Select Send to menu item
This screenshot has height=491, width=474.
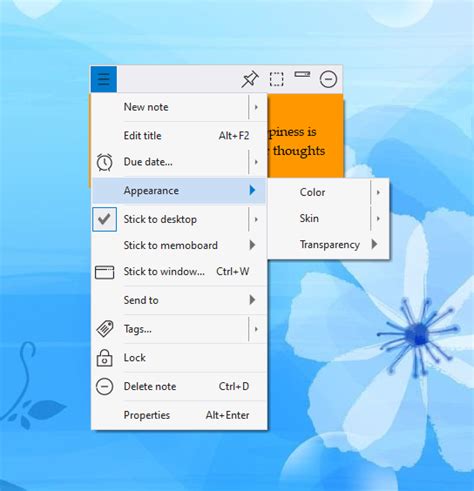pos(179,300)
